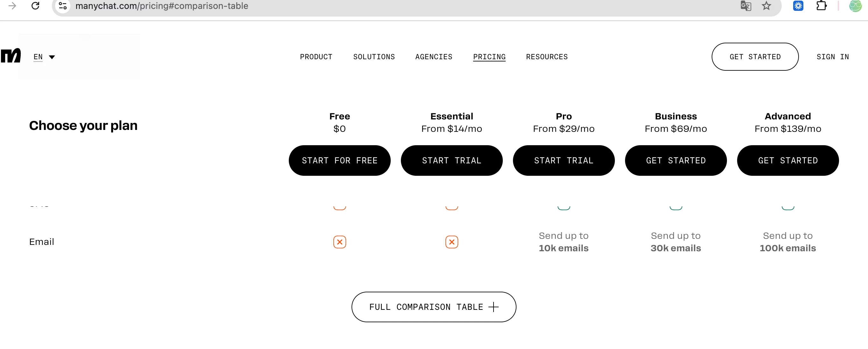Click Start For Free button
This screenshot has height=349, width=868.
click(x=339, y=160)
